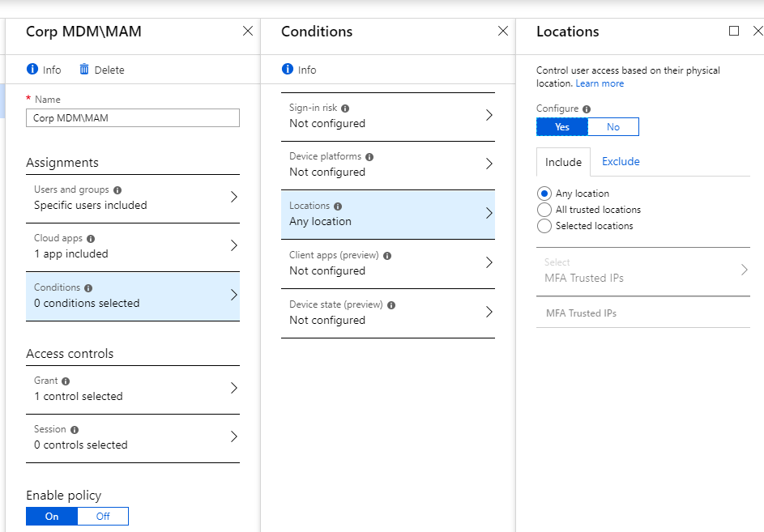Open the Learn more link
Image resolution: width=764 pixels, height=532 pixels.
600,83
